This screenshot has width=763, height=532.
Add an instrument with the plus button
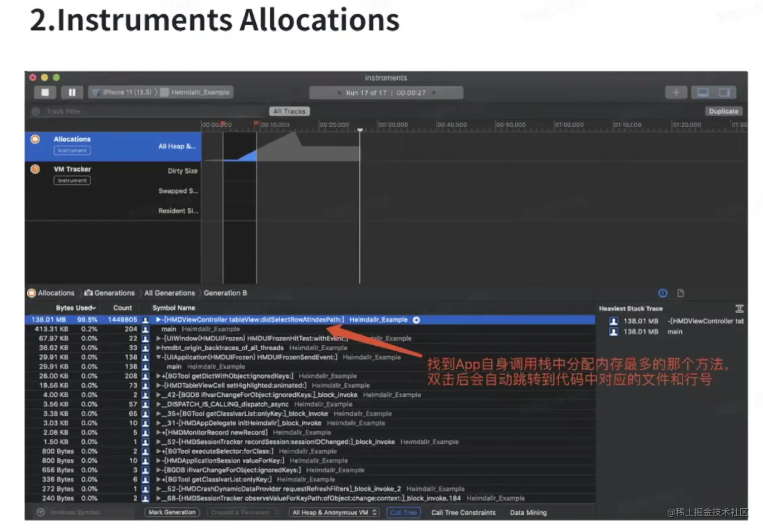676,92
